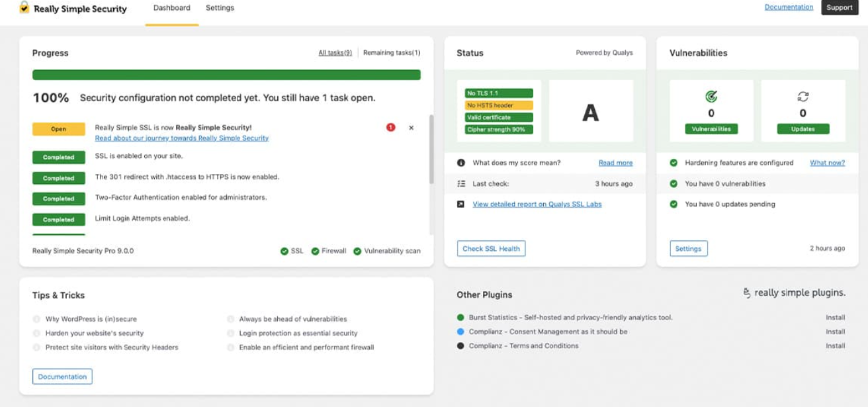Click Completed label for Limit Login Attempts task
Viewport: 868px width, 407px height.
point(59,220)
